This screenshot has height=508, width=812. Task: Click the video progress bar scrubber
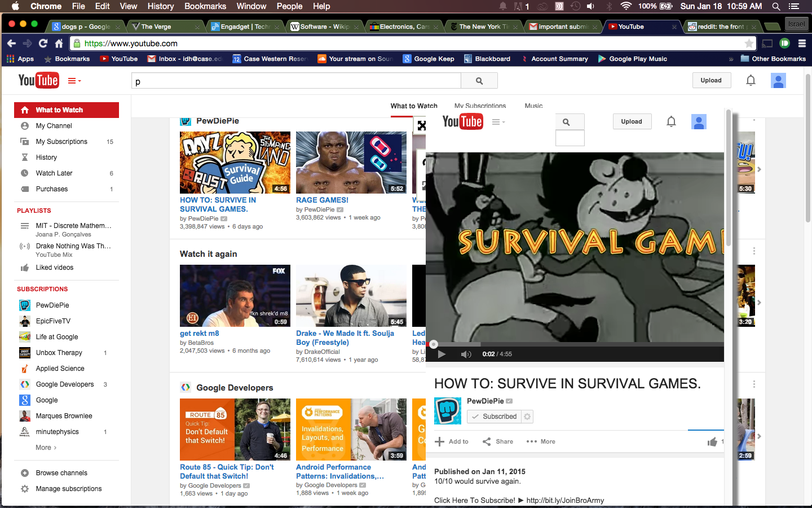click(x=434, y=344)
